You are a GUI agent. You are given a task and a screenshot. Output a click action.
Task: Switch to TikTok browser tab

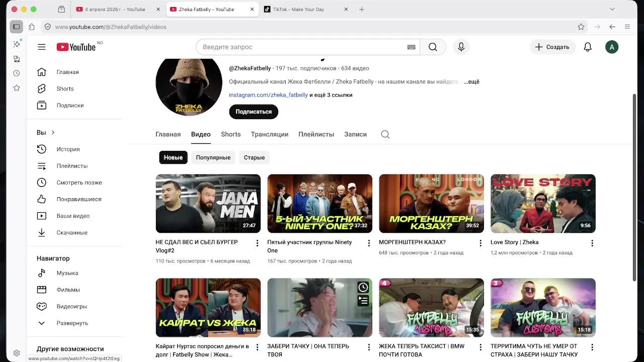pyautogui.click(x=306, y=9)
